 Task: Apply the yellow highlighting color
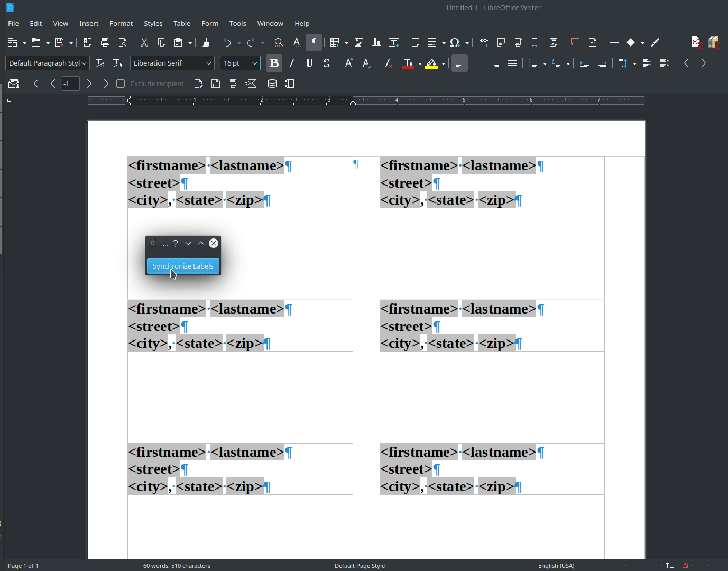coord(431,63)
